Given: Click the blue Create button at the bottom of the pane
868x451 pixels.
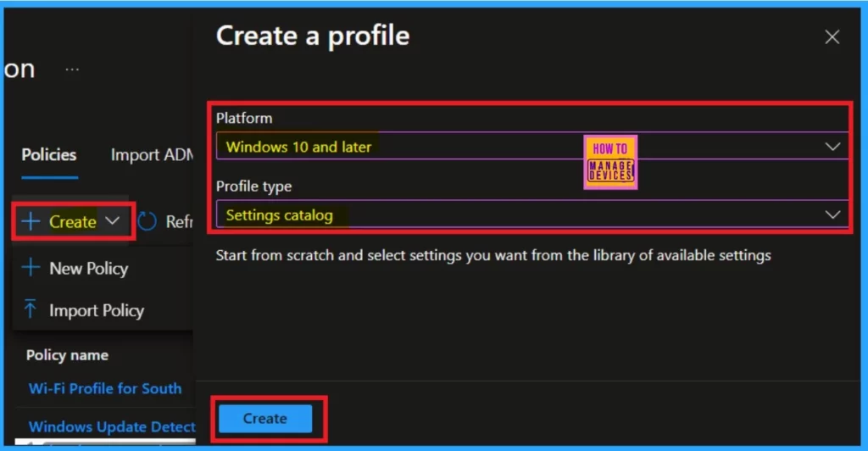Looking at the screenshot, I should click(x=265, y=418).
